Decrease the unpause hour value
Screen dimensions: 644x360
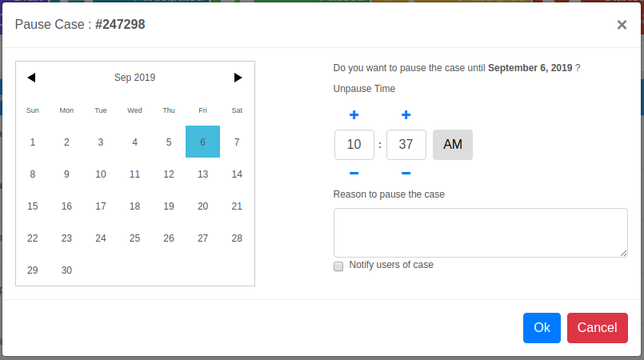coord(354,174)
